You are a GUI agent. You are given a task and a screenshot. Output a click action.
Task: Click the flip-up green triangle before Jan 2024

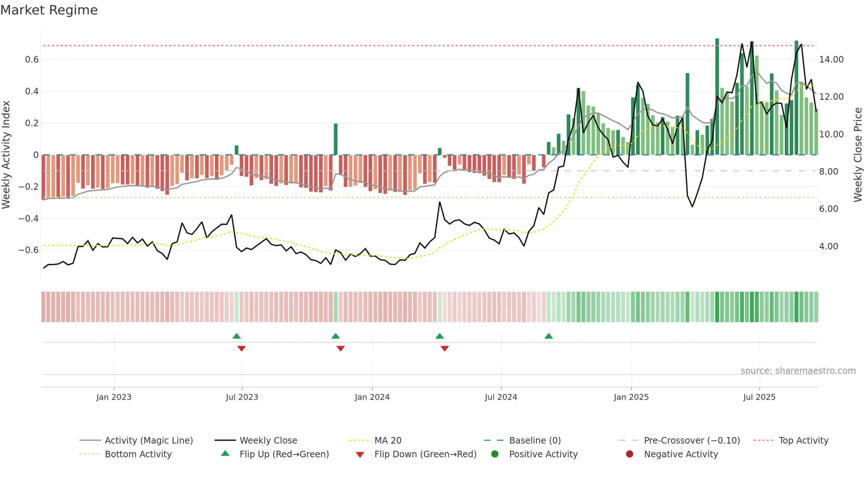[336, 336]
